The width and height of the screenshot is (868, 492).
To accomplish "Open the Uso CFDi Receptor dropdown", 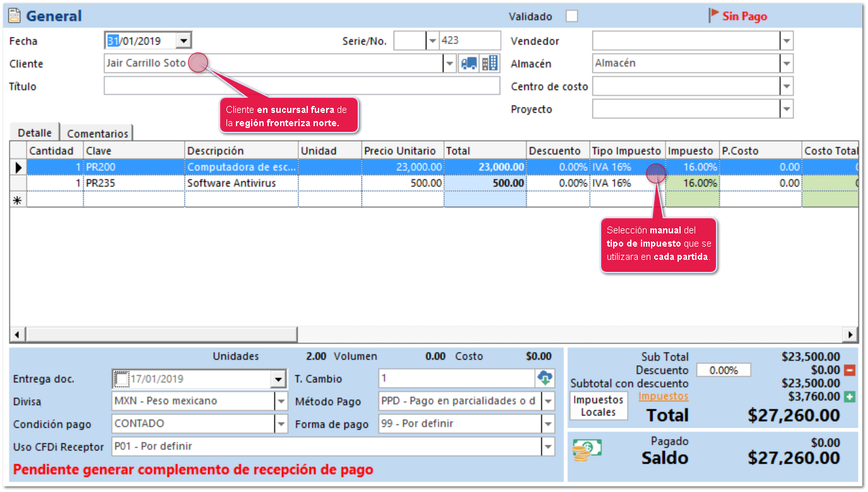I will [x=548, y=447].
